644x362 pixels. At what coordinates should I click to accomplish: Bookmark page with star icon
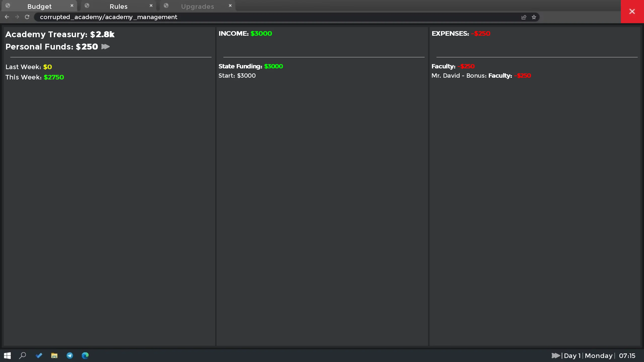point(534,17)
